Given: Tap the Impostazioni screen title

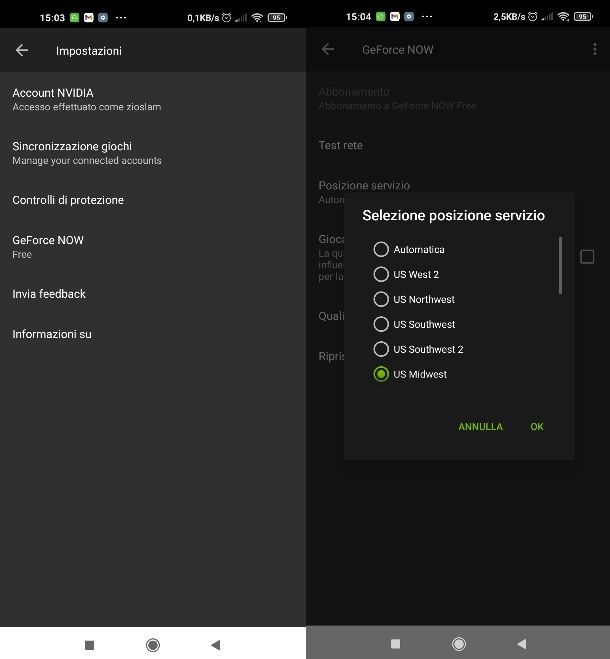Looking at the screenshot, I should pos(89,51).
